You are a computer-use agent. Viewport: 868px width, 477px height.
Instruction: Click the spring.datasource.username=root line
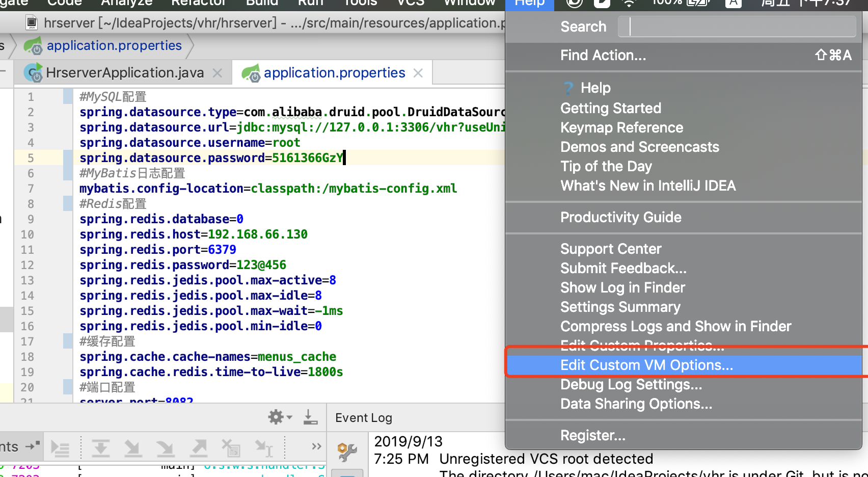pyautogui.click(x=190, y=143)
